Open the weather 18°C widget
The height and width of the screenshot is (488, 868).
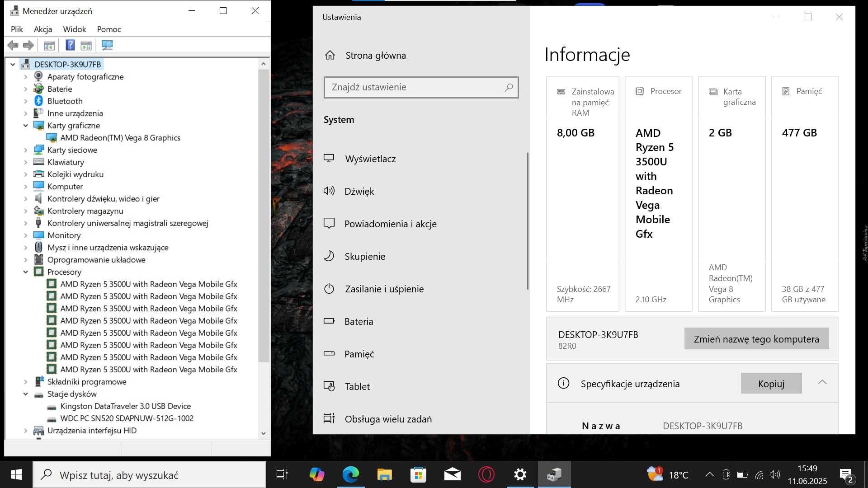point(668,474)
